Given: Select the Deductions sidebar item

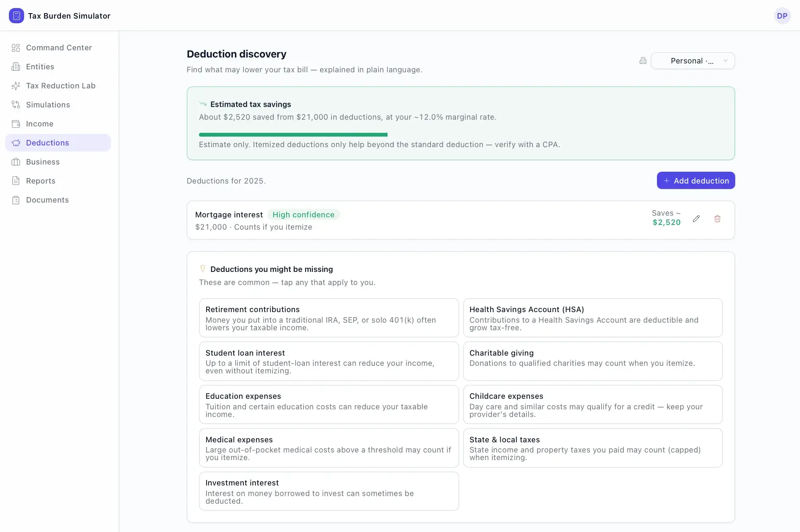Looking at the screenshot, I should pyautogui.click(x=58, y=143).
